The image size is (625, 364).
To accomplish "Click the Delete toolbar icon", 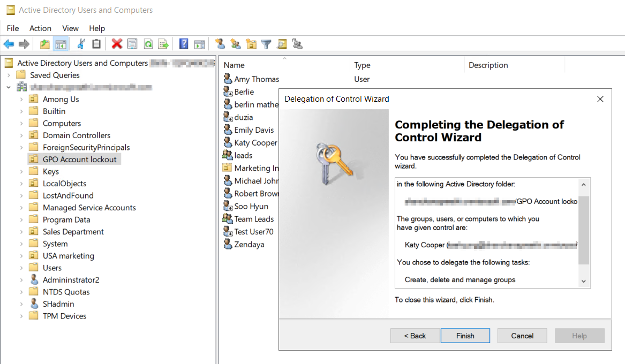I will pos(117,44).
